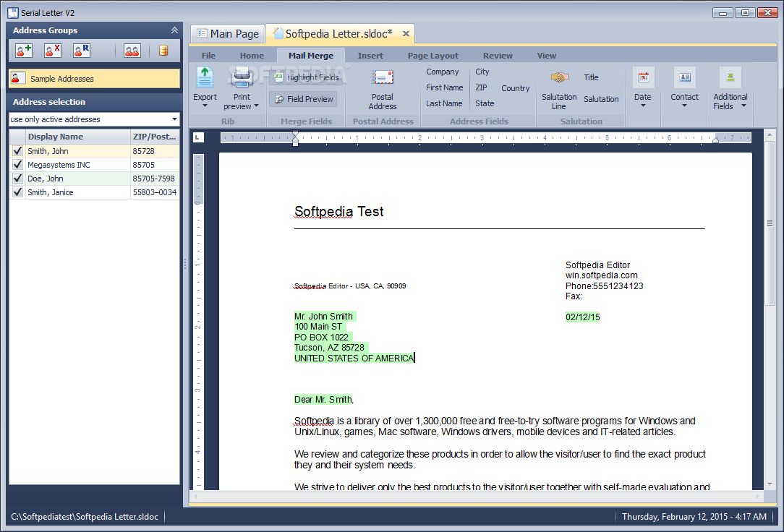Expand the Date dropdown arrow

coord(643,106)
